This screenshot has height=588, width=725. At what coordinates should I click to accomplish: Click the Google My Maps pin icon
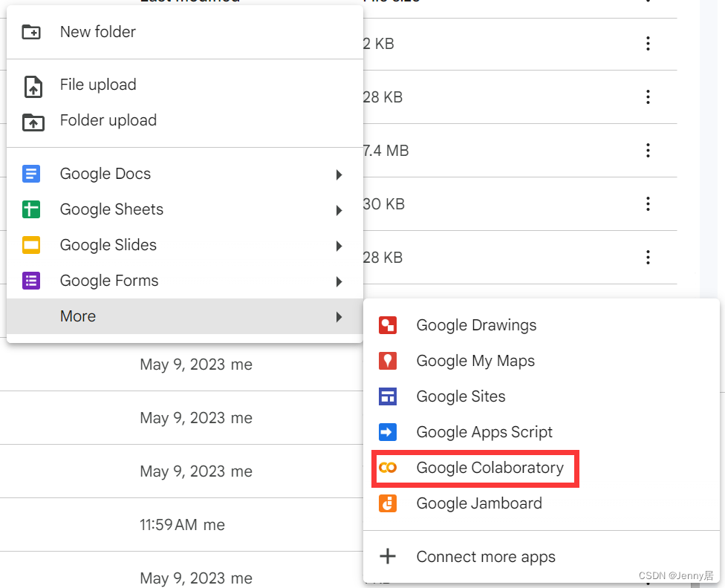coord(388,361)
